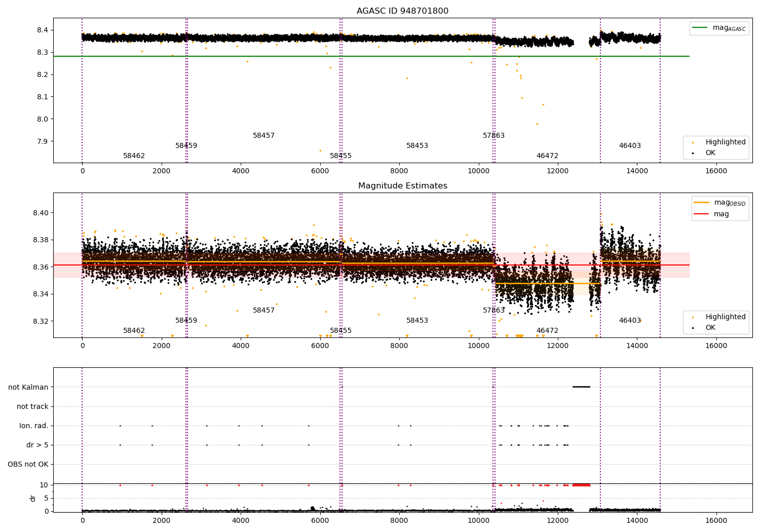Click the "not Kalman" marker cluster near 12500
Screen dimensions: 760x532
581,387
